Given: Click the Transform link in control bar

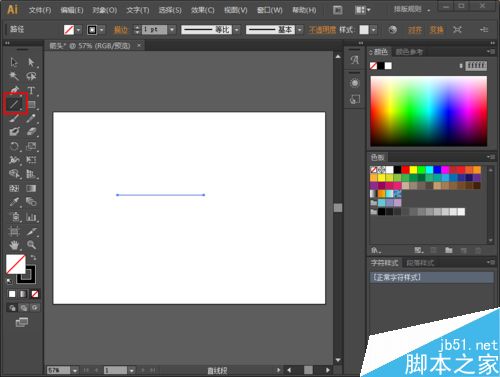Looking at the screenshot, I should click(436, 30).
